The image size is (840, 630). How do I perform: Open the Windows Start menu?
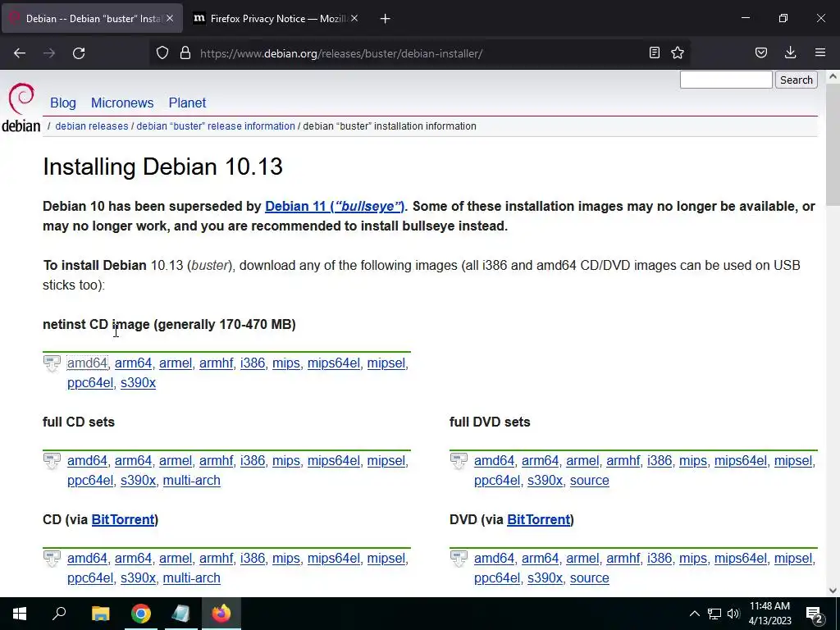(x=20, y=614)
